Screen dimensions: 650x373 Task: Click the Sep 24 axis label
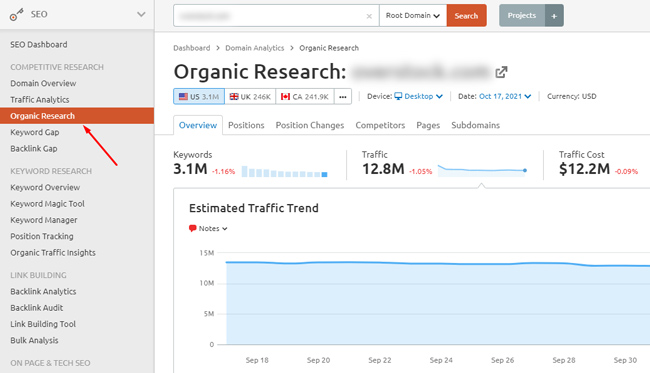coord(441,360)
